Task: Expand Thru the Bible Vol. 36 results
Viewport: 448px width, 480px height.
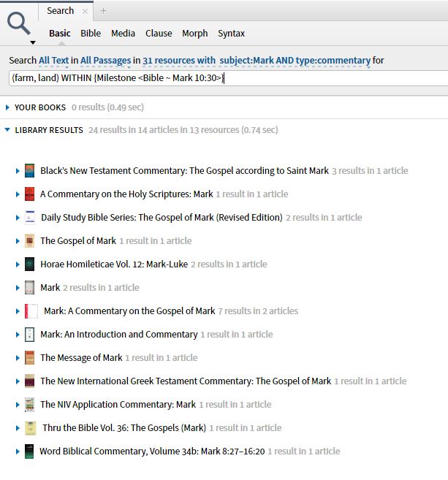Action: click(x=18, y=428)
